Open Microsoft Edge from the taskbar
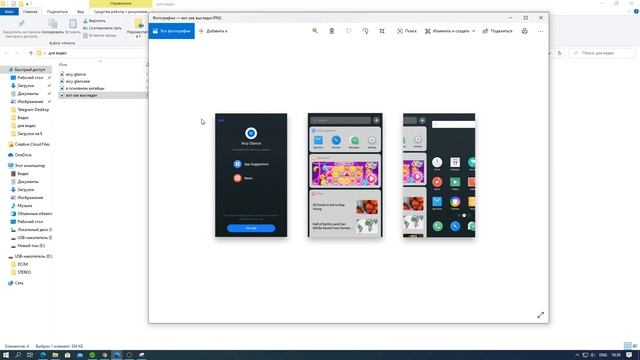Image resolution: width=640 pixels, height=360 pixels. 42,355
